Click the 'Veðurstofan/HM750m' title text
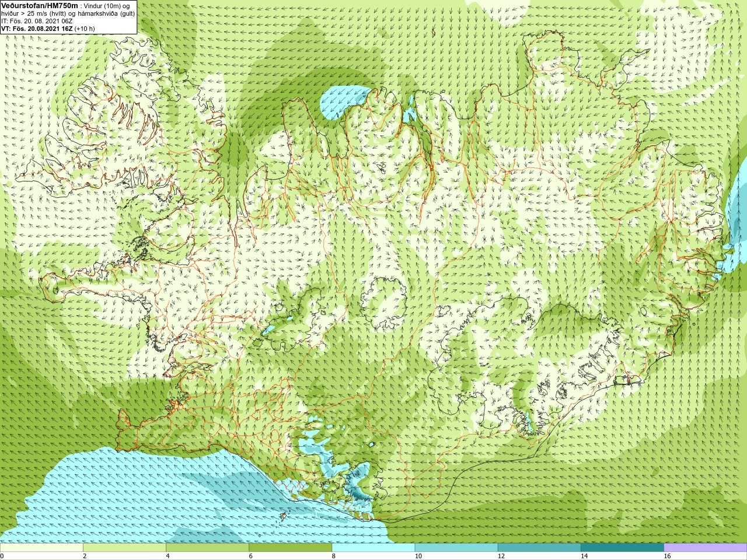747x560 pixels. coord(39,5)
